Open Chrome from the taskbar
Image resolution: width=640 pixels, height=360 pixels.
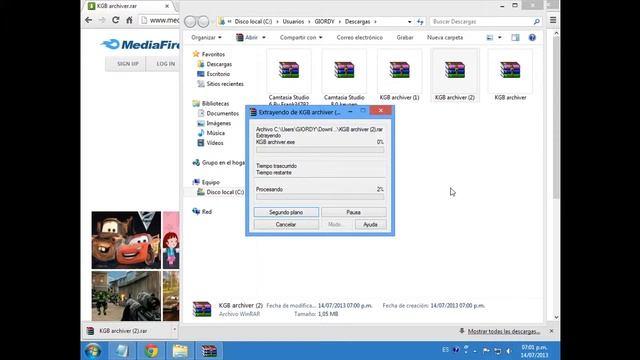(x=151, y=351)
